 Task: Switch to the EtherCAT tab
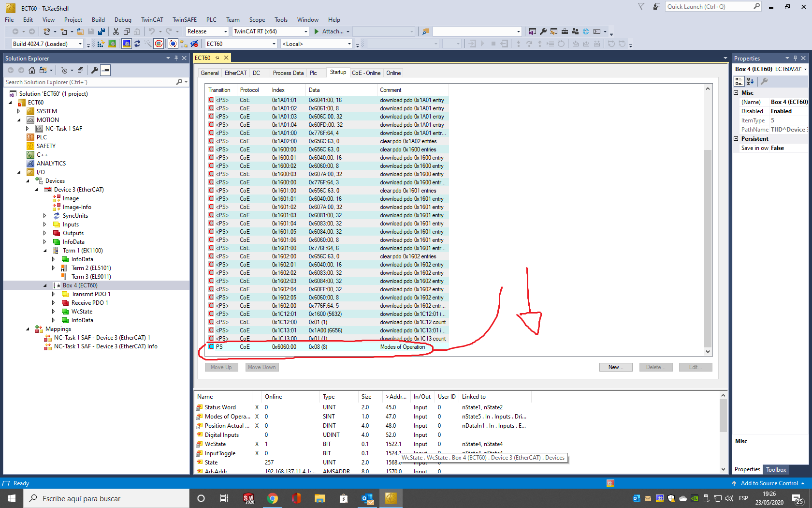[x=235, y=73]
